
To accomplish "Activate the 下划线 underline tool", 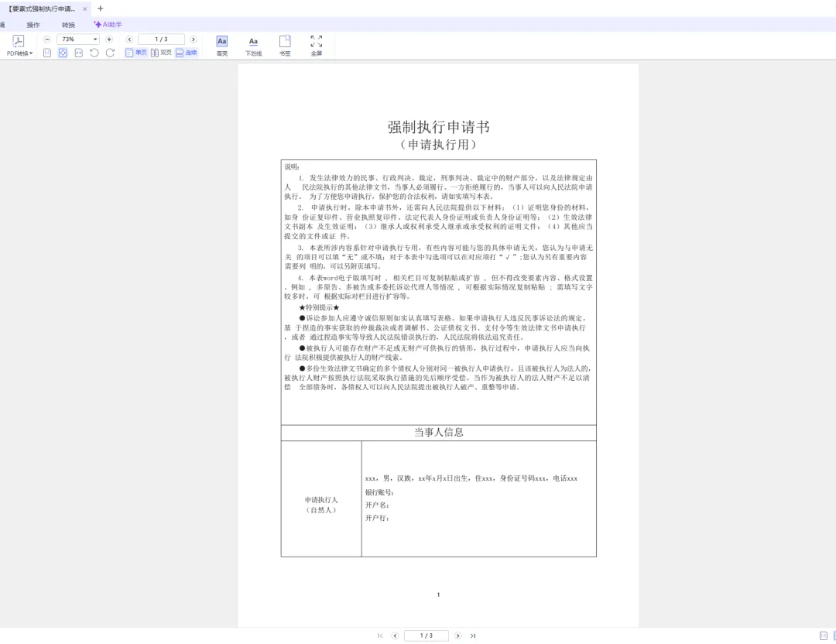I will (x=253, y=46).
